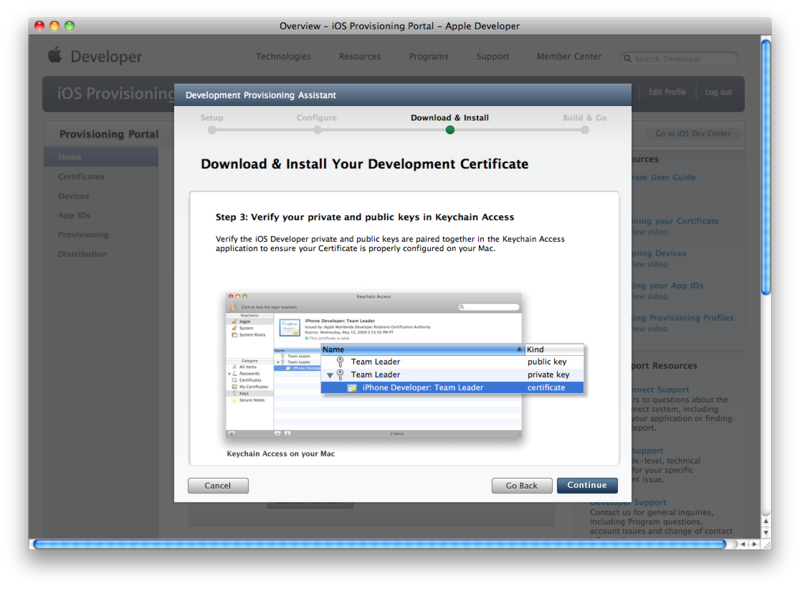Click the Keychain Access screenshot thumbnail

pos(373,365)
